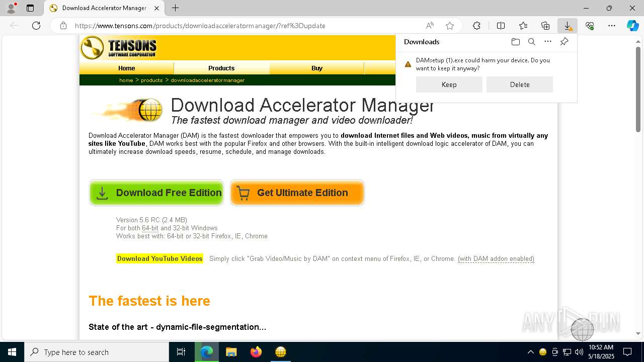This screenshot has height=362, width=644.
Task: Open downloads folder icon in Downloads panel
Action: point(515,42)
